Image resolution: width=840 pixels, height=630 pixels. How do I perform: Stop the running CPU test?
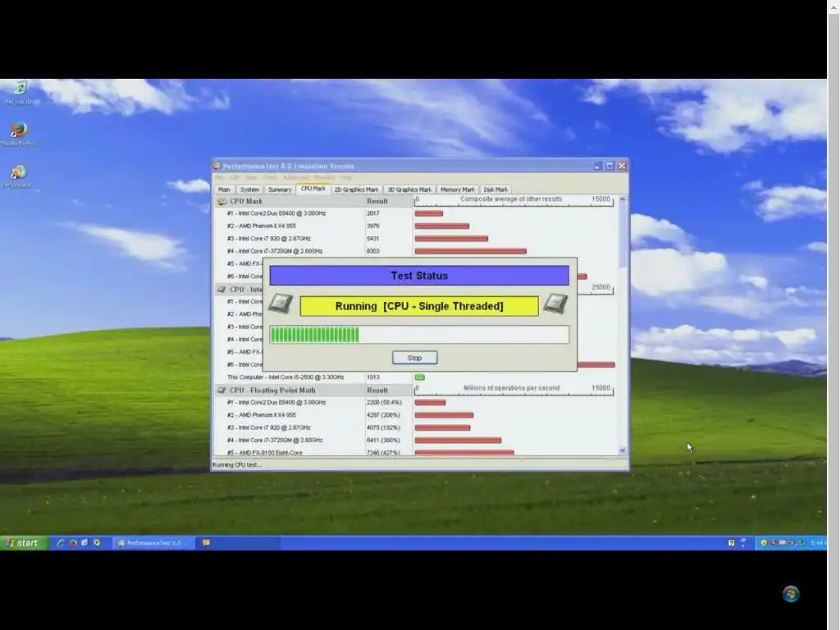(x=414, y=358)
